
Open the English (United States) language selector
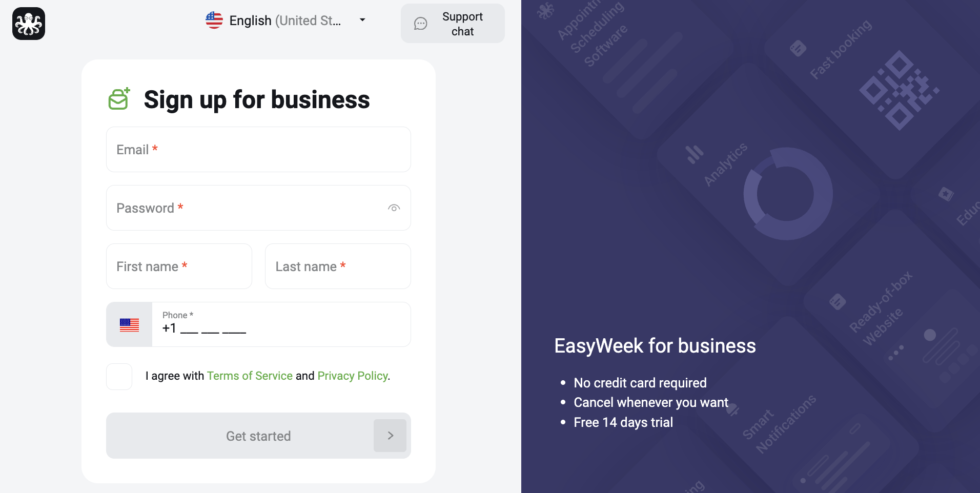coord(286,20)
